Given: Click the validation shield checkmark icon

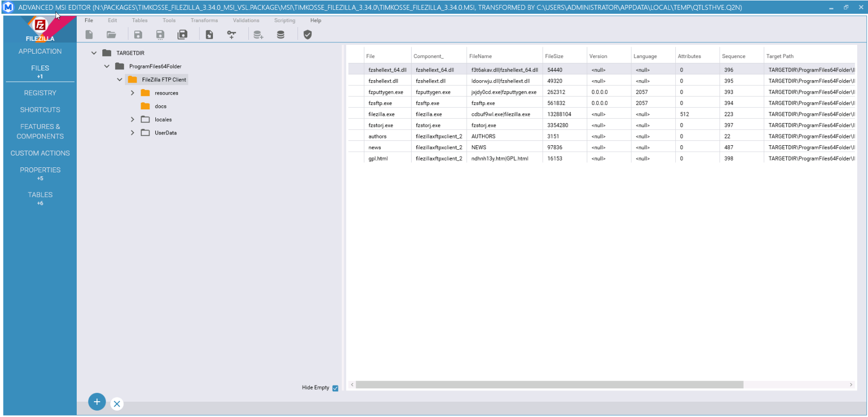Looking at the screenshot, I should tap(308, 34).
